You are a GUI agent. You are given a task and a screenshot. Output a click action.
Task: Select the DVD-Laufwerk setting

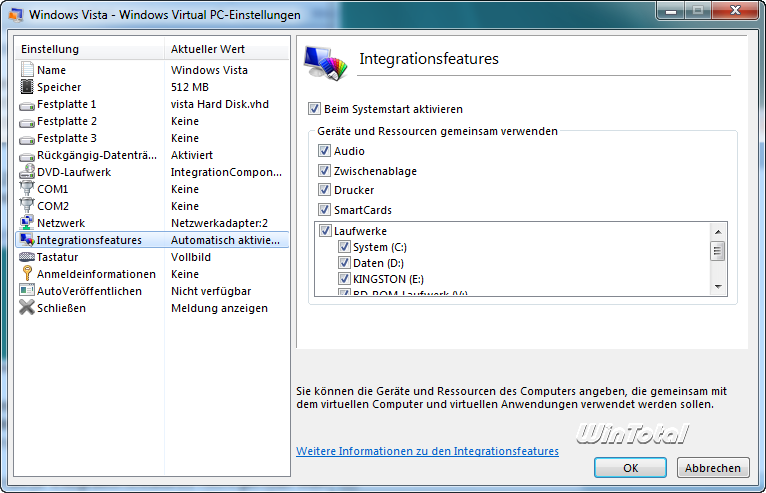[x=152, y=172]
